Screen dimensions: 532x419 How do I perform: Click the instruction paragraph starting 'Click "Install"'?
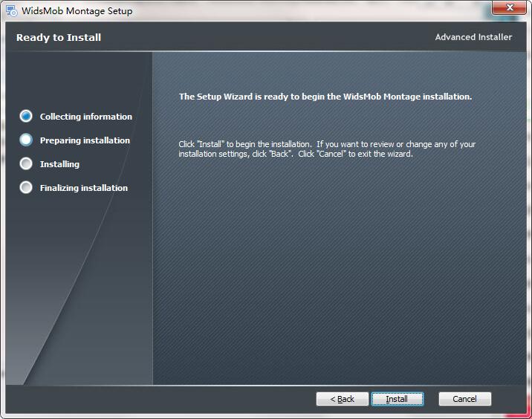(x=327, y=149)
